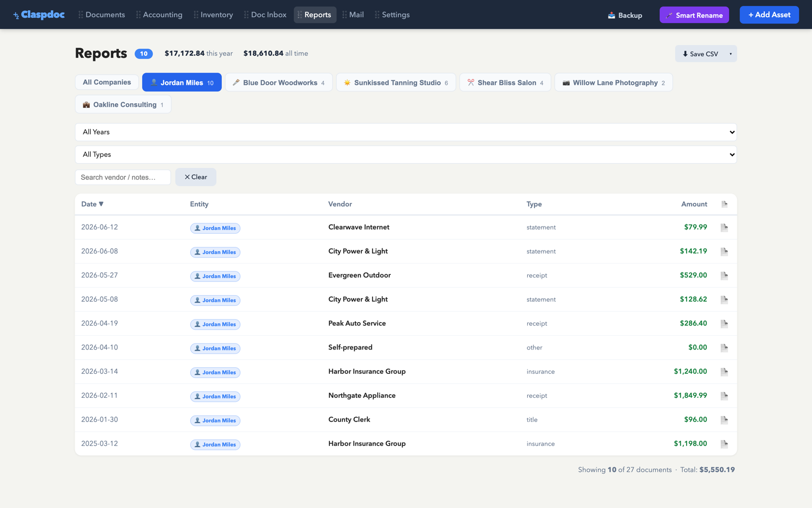
Task: Open document icon for Peak Auto Service row
Action: [x=724, y=324]
